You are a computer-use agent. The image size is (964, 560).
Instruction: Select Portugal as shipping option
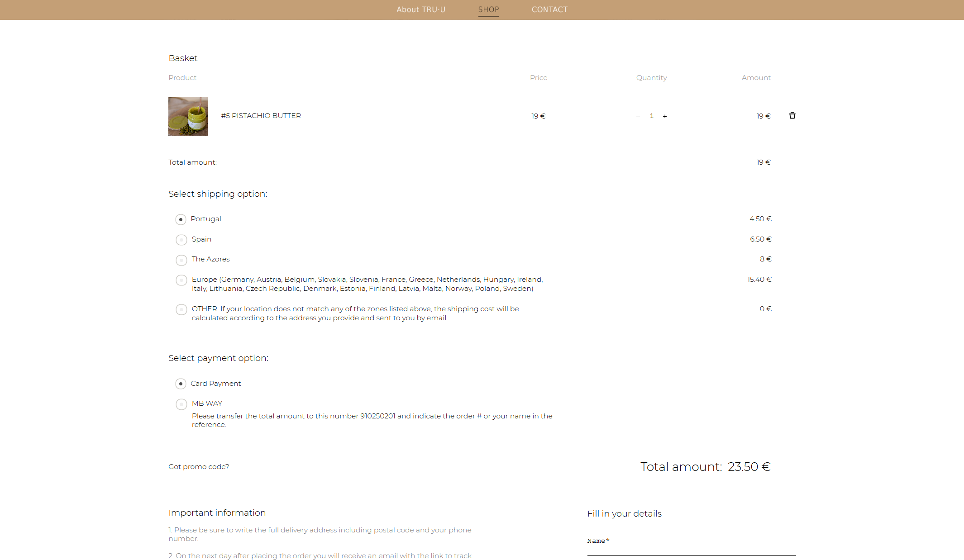[x=181, y=219]
